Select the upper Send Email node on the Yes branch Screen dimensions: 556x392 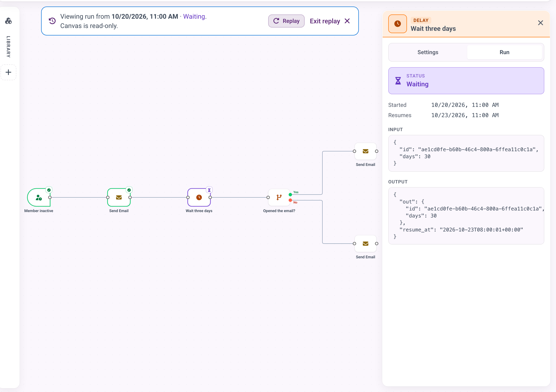(x=365, y=151)
